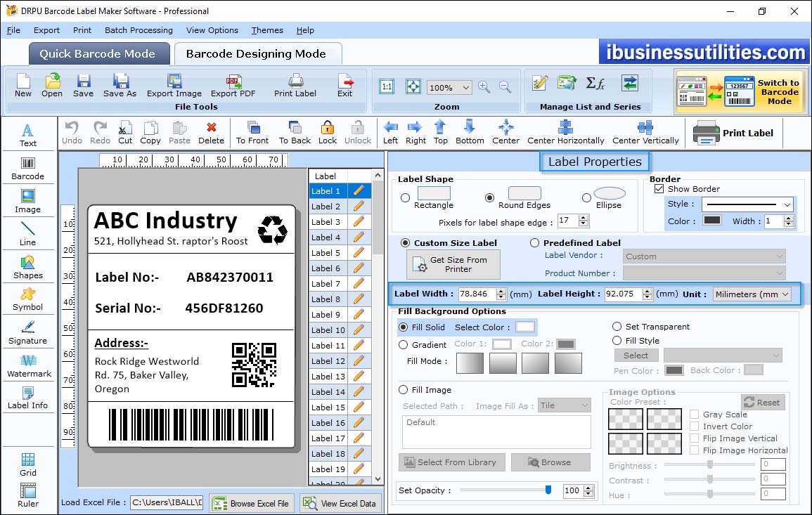Click the Load Excel File path field
The image size is (812, 515).
click(x=166, y=502)
